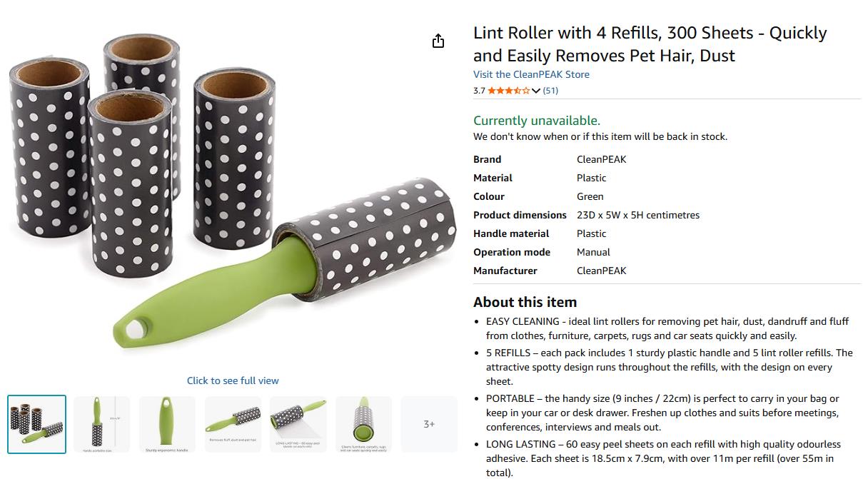Select the handy portable size thumbnail
The height and width of the screenshot is (479, 868).
click(102, 424)
